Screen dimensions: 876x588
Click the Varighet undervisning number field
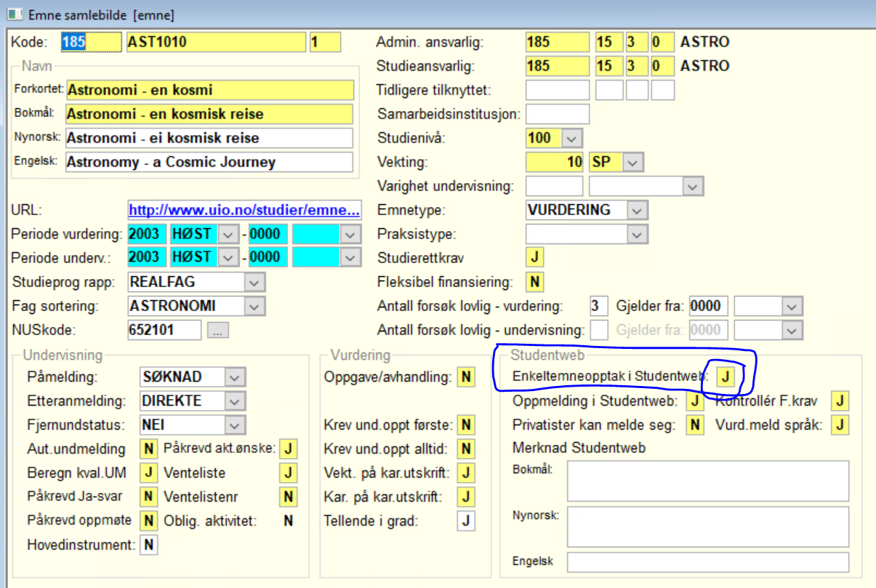pyautogui.click(x=555, y=186)
